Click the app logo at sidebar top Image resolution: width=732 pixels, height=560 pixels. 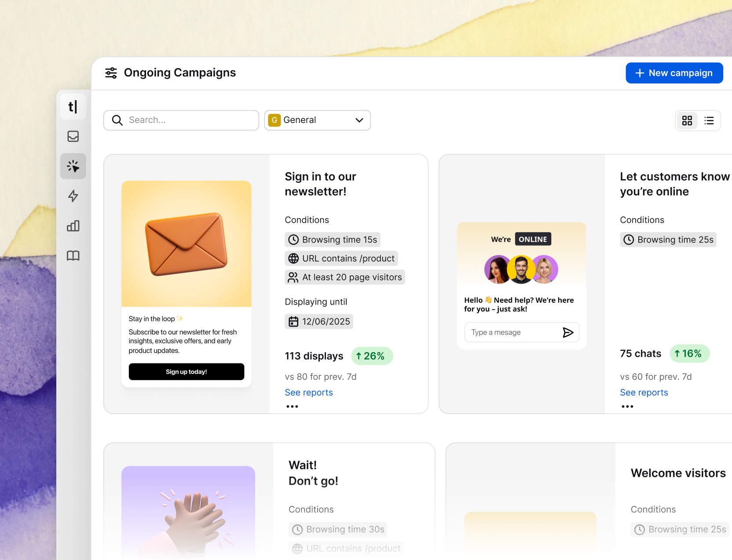click(x=73, y=106)
